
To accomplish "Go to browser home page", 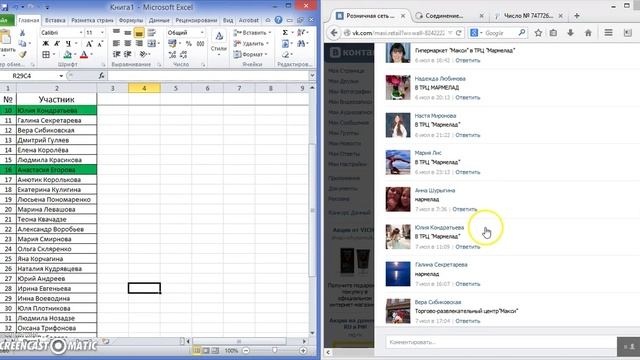I will point(588,33).
